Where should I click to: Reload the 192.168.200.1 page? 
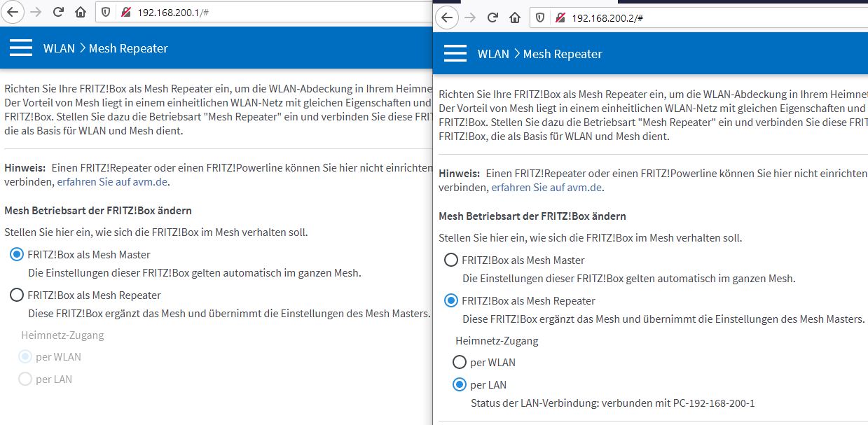pos(58,12)
